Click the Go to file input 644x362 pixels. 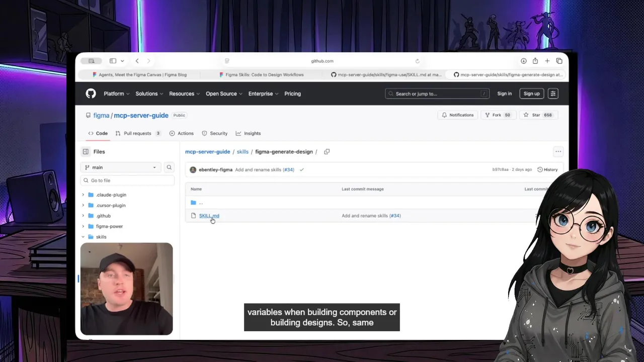point(127,180)
